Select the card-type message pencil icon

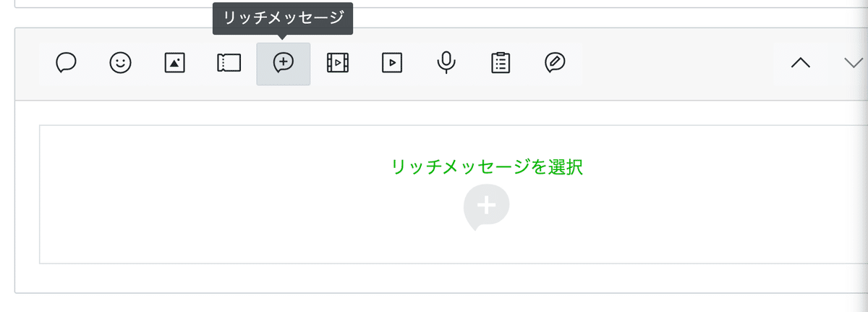click(555, 64)
